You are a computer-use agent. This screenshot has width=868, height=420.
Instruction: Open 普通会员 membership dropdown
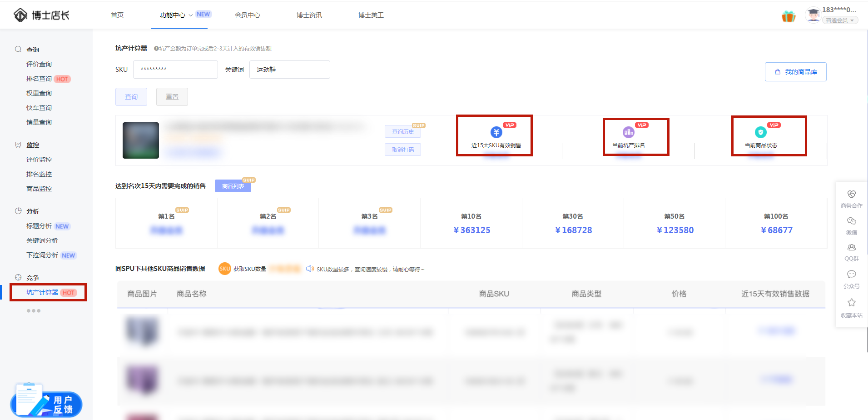tap(840, 20)
